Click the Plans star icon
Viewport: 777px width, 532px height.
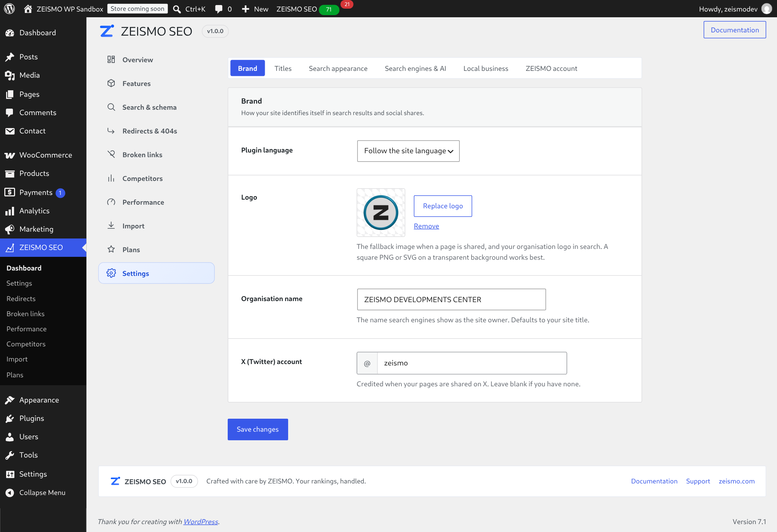pyautogui.click(x=111, y=249)
